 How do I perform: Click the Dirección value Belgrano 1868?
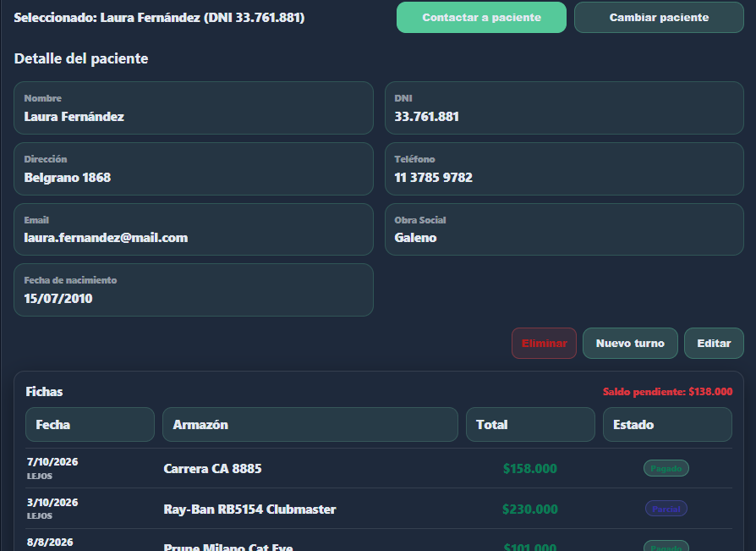click(68, 178)
